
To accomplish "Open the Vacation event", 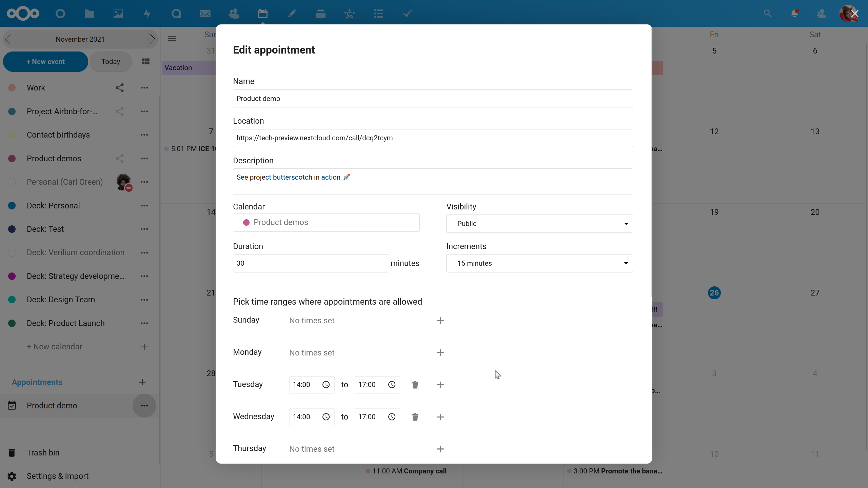I will (x=189, y=68).
